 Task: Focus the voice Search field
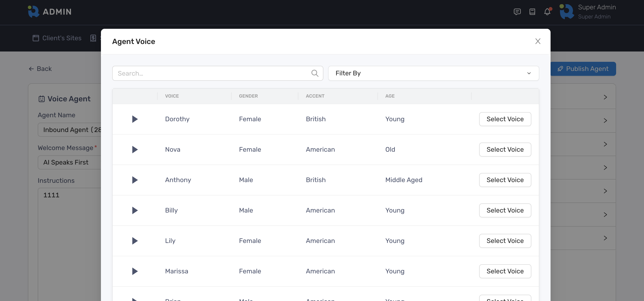(212, 73)
